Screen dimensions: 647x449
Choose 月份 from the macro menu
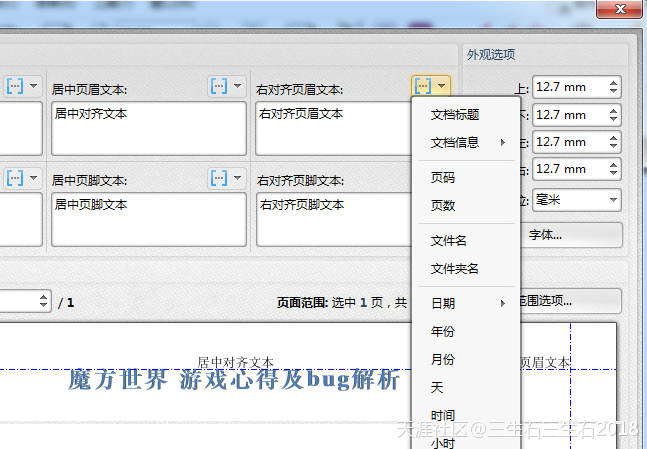442,360
